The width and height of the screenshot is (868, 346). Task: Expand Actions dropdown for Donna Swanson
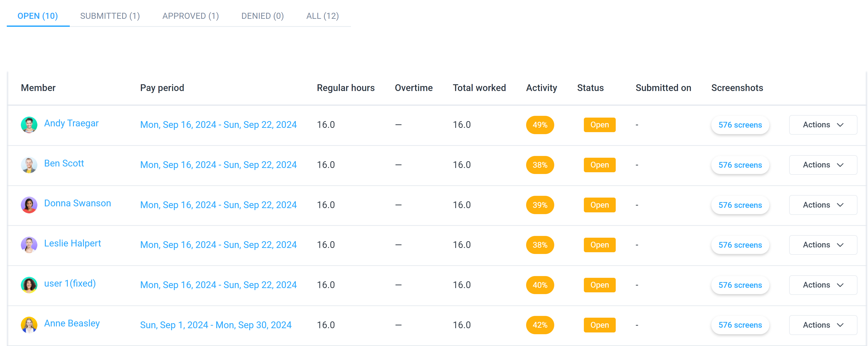pyautogui.click(x=823, y=205)
